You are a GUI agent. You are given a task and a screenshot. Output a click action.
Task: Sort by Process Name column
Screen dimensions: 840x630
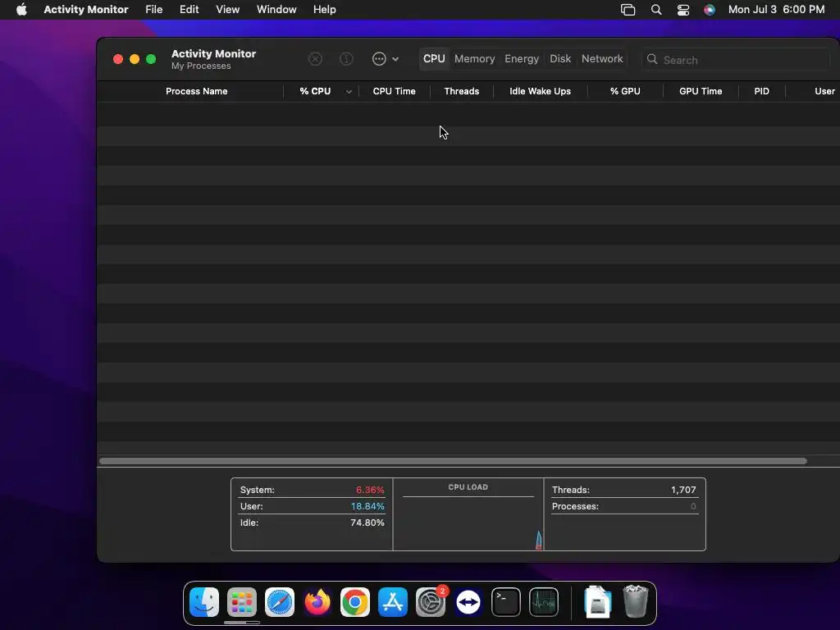(197, 91)
